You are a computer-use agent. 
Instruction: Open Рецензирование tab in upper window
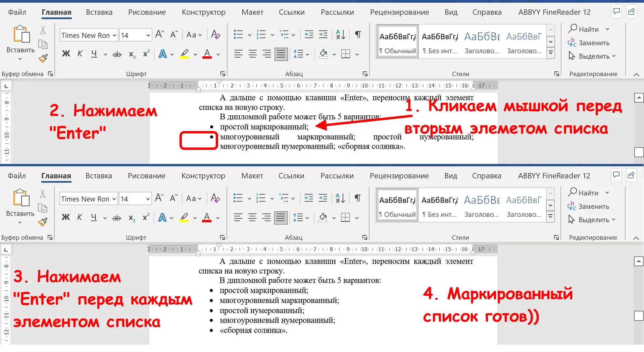click(x=399, y=12)
